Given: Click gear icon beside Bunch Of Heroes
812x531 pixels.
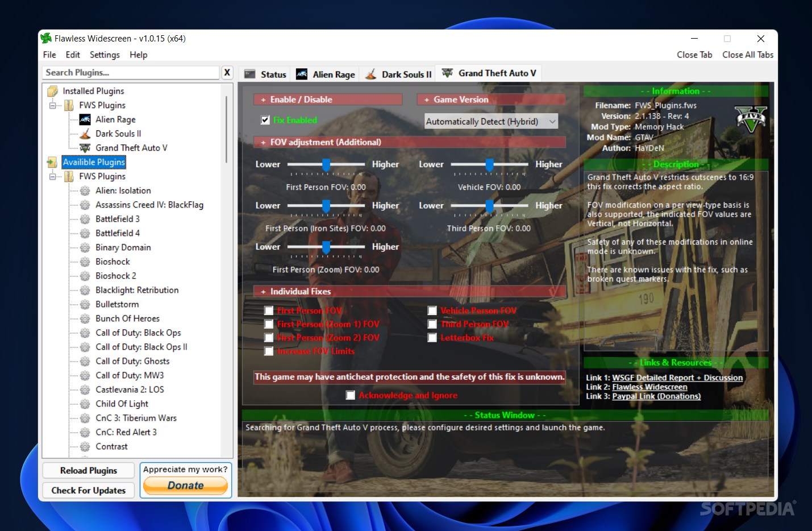Looking at the screenshot, I should (x=85, y=318).
